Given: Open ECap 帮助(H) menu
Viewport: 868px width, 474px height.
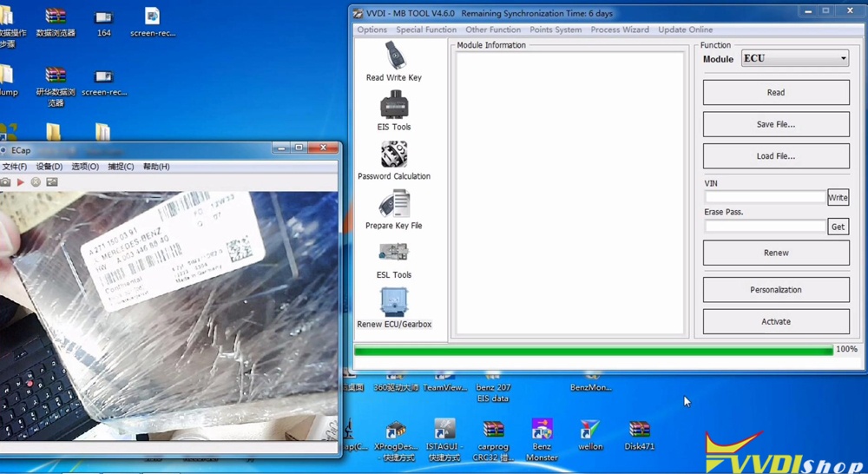Looking at the screenshot, I should click(156, 167).
